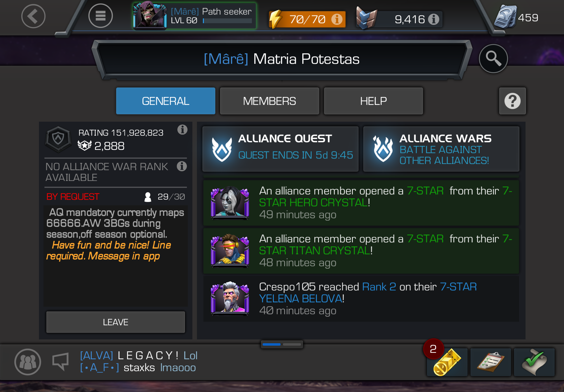Tap the Path seeker profile portrait

(150, 15)
